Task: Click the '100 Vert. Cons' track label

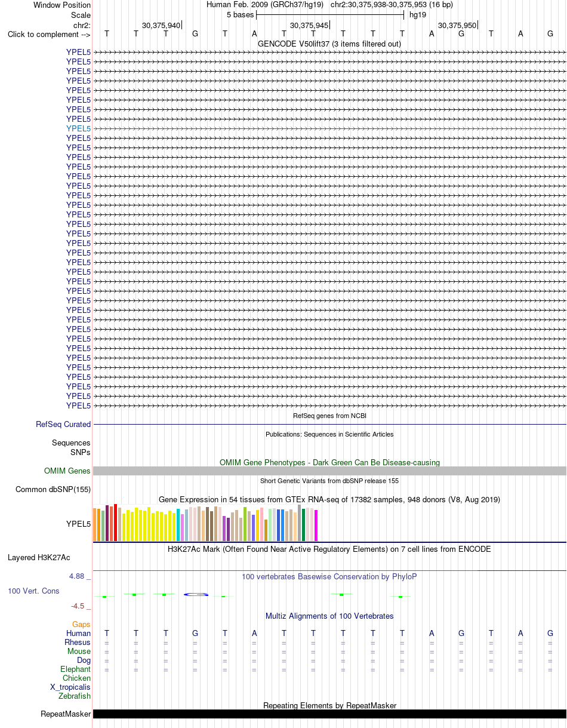Action: tap(33, 591)
